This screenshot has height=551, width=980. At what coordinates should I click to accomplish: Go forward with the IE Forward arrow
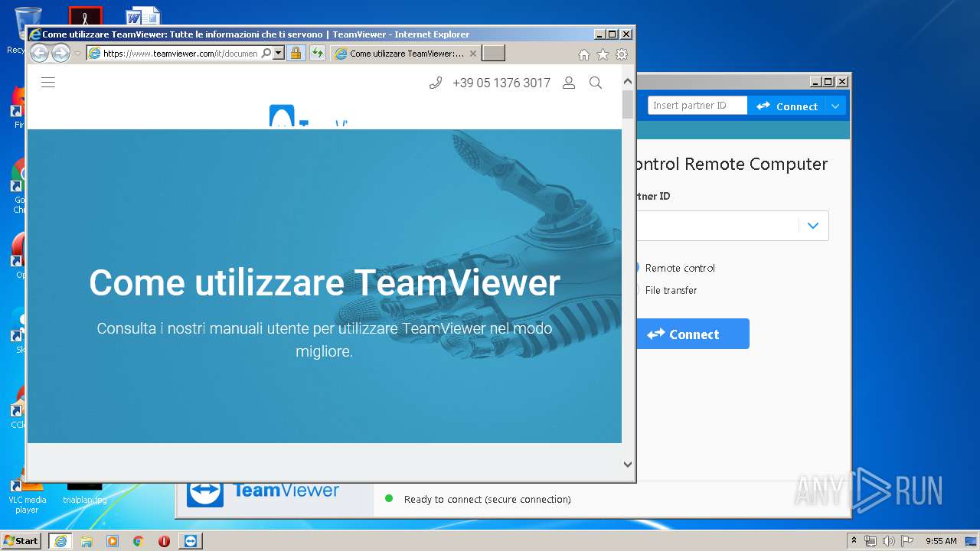coord(60,53)
